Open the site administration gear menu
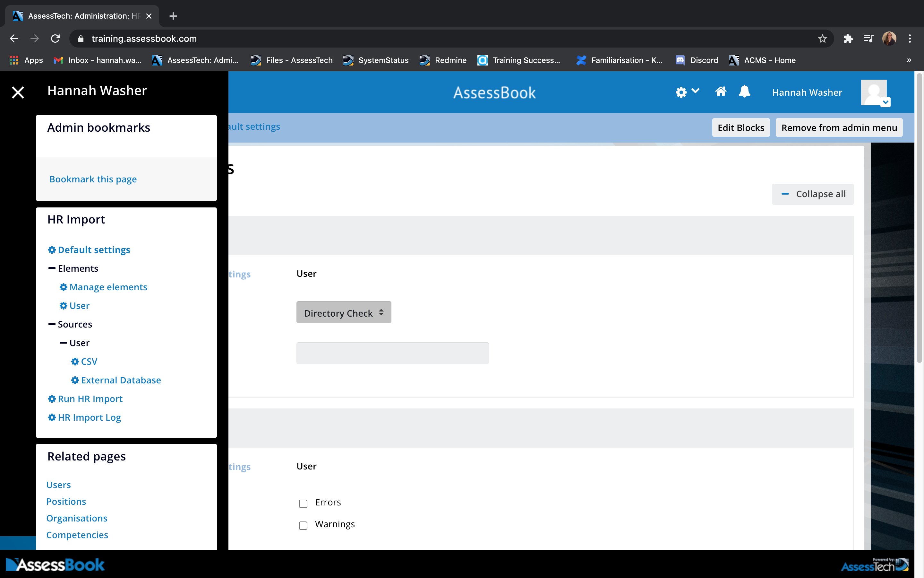The width and height of the screenshot is (924, 578). click(x=687, y=92)
